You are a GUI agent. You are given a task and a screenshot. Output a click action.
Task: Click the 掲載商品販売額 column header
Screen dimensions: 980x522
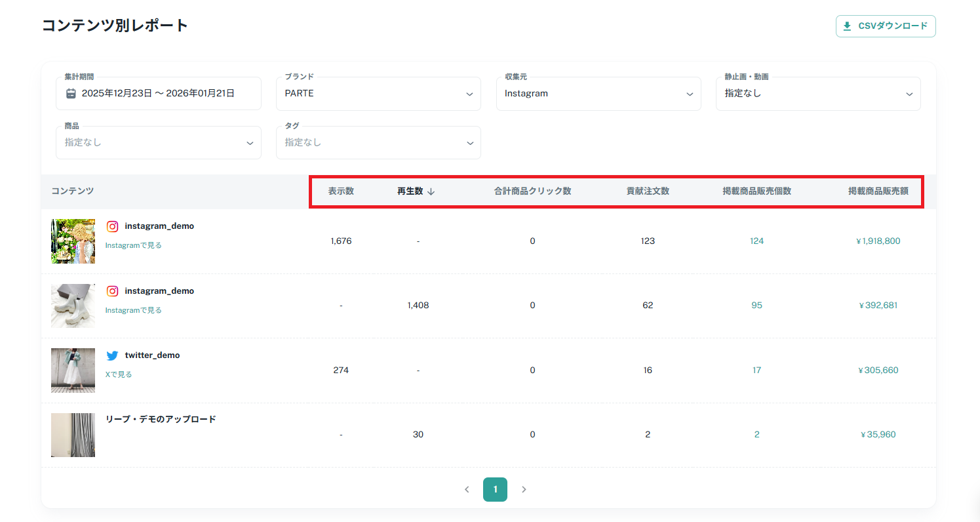coord(878,191)
